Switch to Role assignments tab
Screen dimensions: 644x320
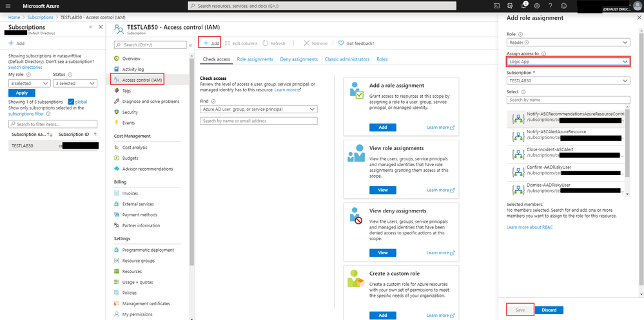(255, 59)
